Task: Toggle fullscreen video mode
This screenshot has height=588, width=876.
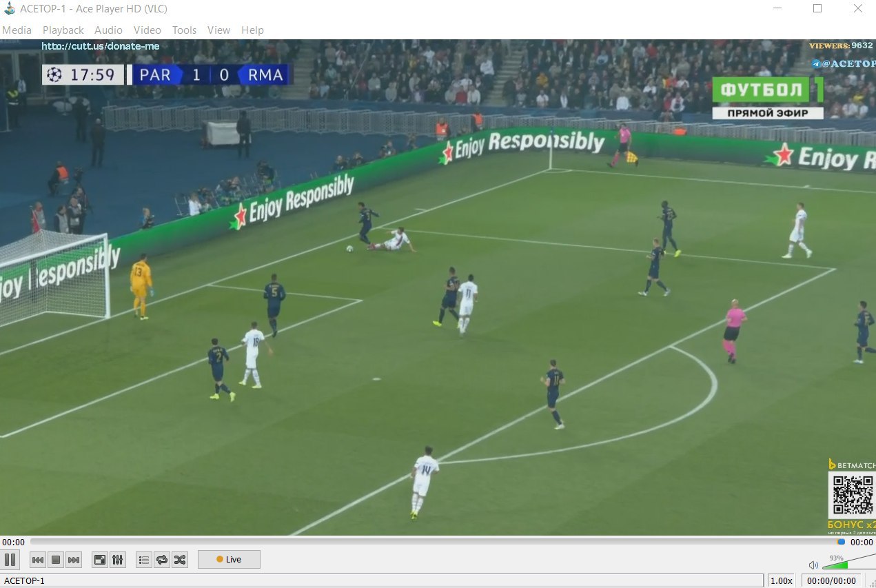Action: pos(100,560)
